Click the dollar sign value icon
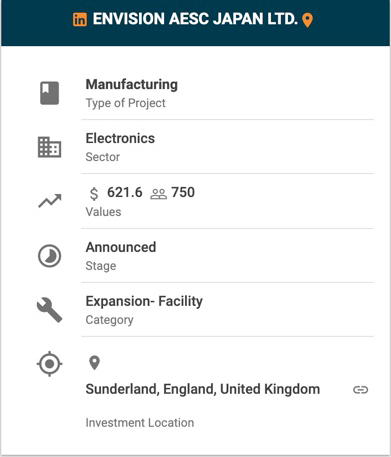The width and height of the screenshot is (391, 457). click(x=94, y=194)
